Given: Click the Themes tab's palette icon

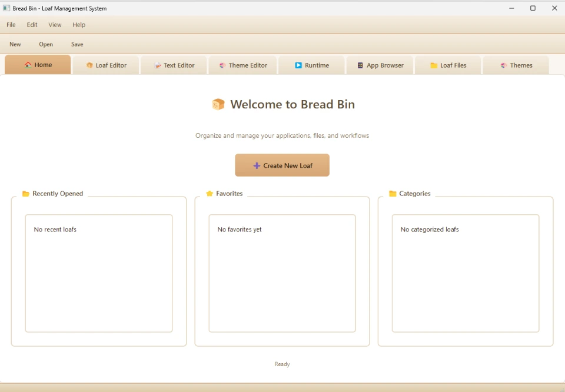Looking at the screenshot, I should click(504, 65).
